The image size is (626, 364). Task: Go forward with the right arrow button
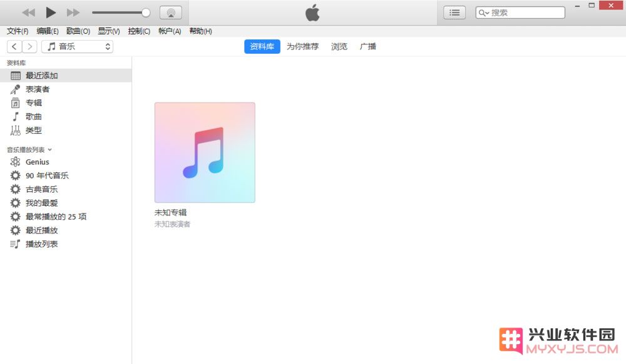click(29, 47)
